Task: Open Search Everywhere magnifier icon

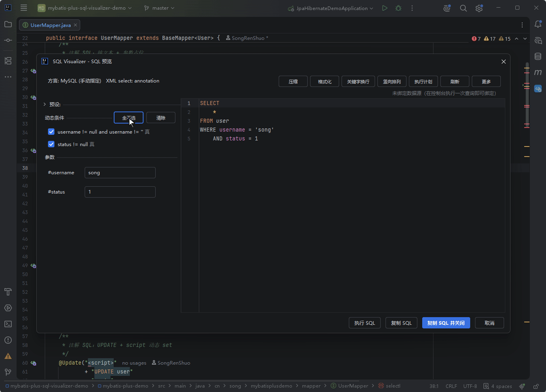Action: click(463, 8)
